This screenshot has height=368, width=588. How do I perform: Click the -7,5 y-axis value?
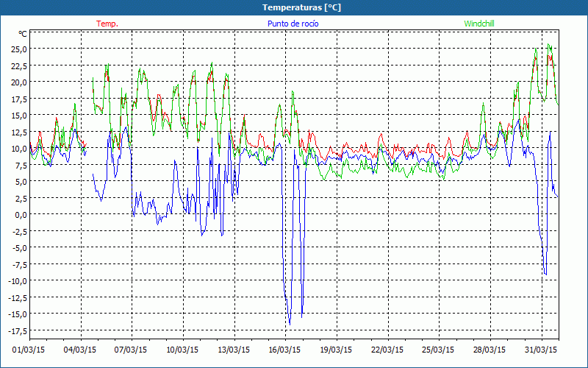pos(19,264)
